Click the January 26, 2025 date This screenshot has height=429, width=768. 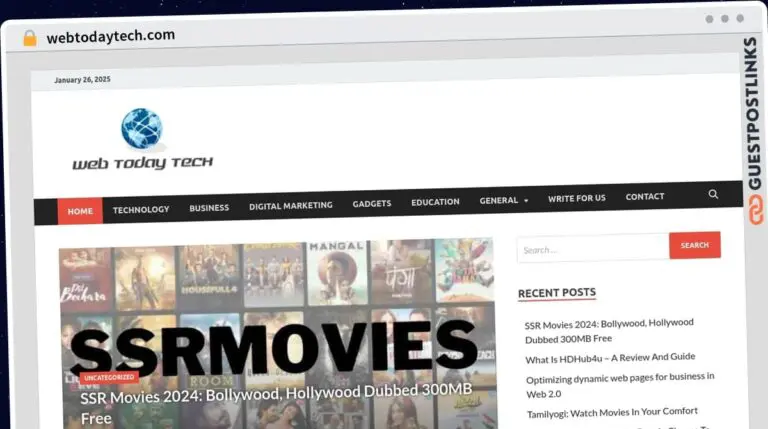click(x=82, y=79)
